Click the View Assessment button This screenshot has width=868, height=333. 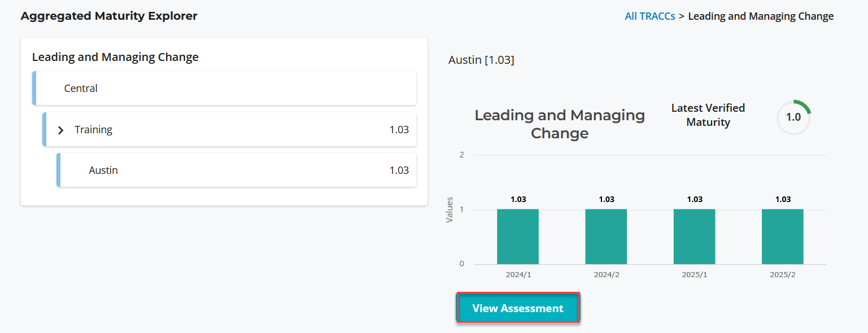coord(518,308)
